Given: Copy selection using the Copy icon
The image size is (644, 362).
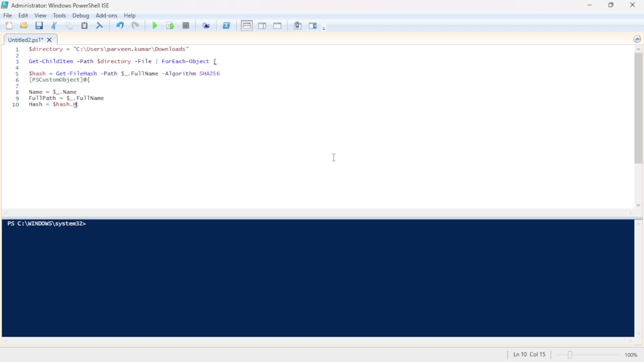Looking at the screenshot, I should [69, 26].
